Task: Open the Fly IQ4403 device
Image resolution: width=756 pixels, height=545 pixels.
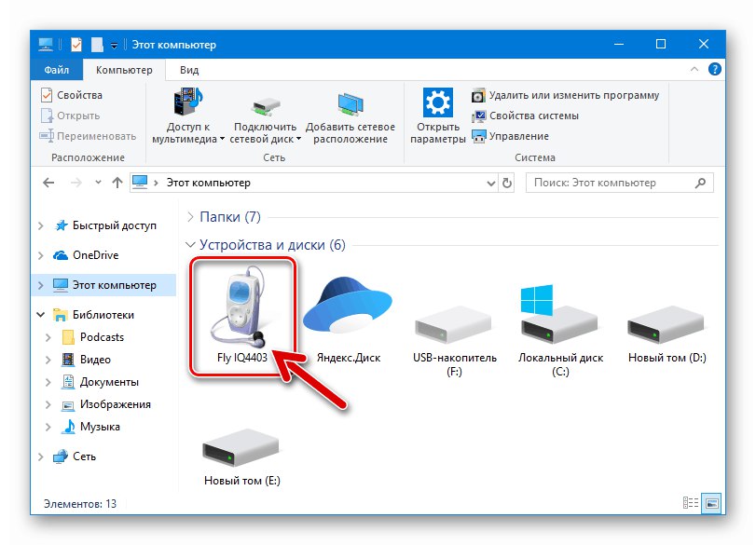Action: coord(241,316)
